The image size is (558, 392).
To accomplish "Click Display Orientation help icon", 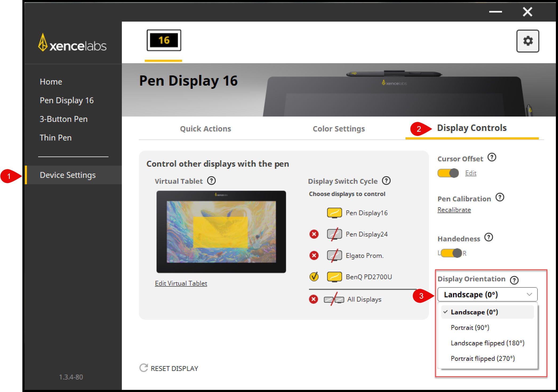I will coord(514,280).
